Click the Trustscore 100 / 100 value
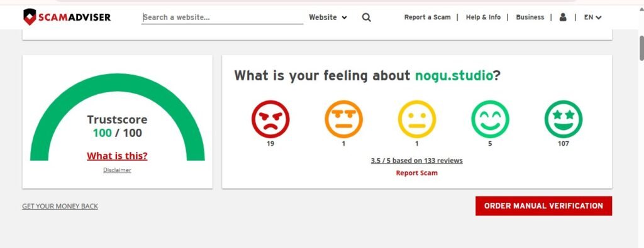644x248 pixels. [117, 133]
